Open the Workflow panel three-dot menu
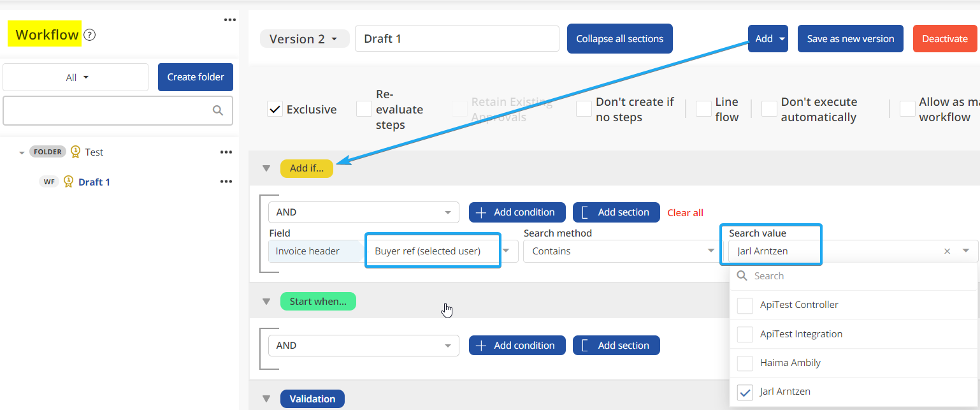 [x=230, y=20]
